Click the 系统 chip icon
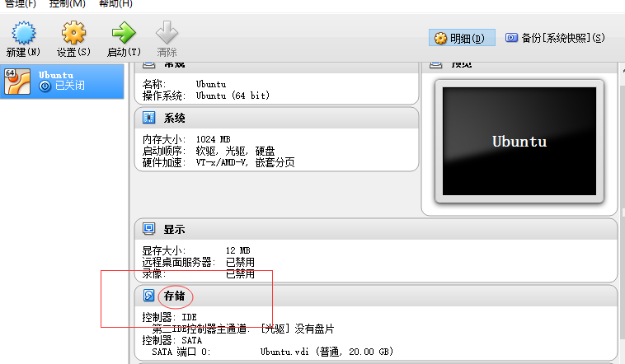The width and height of the screenshot is (625, 364). point(148,118)
